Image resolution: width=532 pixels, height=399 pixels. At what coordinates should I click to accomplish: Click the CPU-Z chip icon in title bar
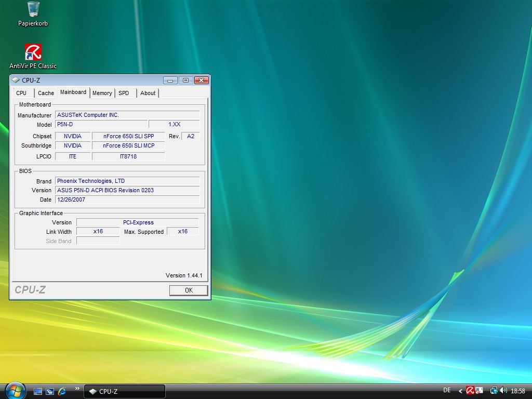point(16,80)
